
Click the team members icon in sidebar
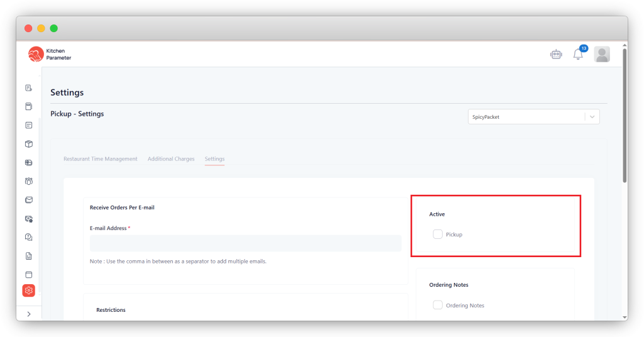pyautogui.click(x=29, y=181)
